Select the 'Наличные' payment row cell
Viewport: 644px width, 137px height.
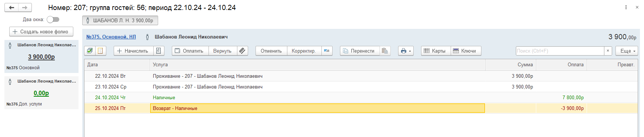[x=317, y=97]
